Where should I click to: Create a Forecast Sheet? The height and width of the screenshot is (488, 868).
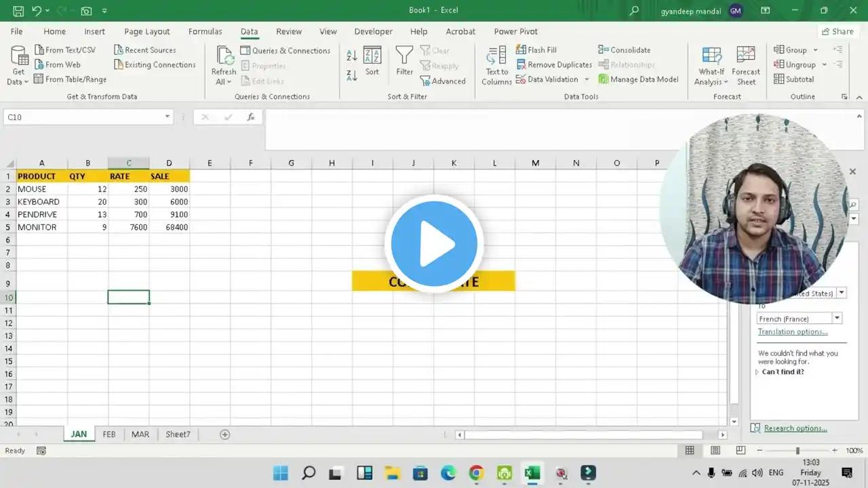746,66
